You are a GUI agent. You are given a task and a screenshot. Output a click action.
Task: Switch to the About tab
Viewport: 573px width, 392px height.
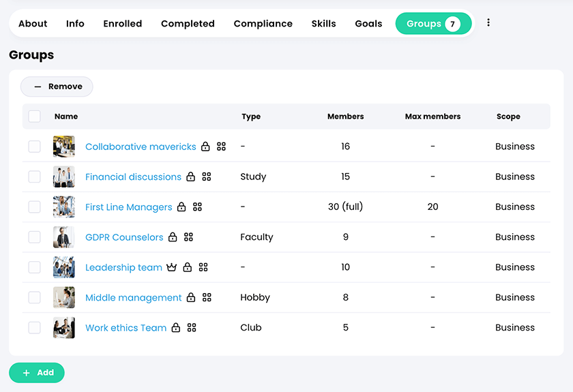pos(33,24)
